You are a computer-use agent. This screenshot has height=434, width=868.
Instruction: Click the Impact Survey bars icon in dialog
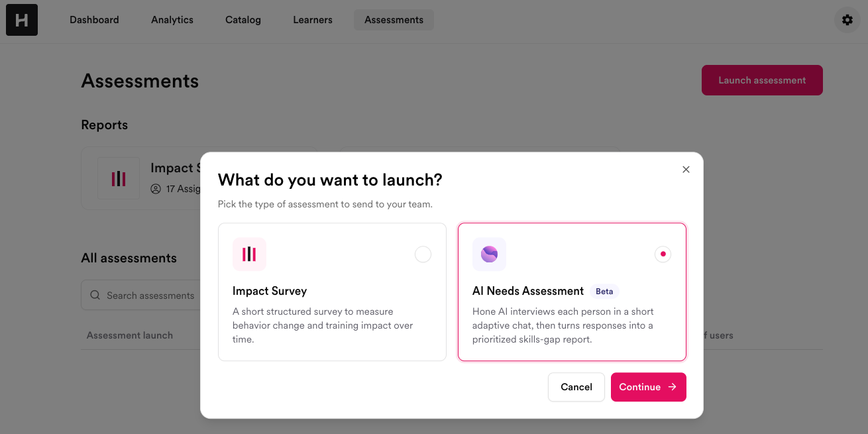tap(249, 254)
